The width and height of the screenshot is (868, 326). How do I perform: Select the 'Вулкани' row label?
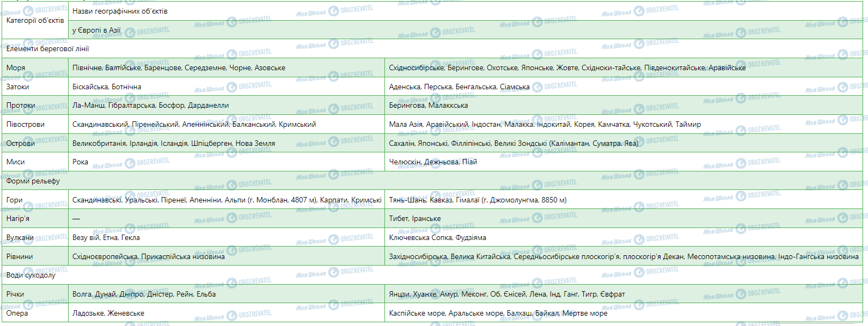(x=20, y=238)
